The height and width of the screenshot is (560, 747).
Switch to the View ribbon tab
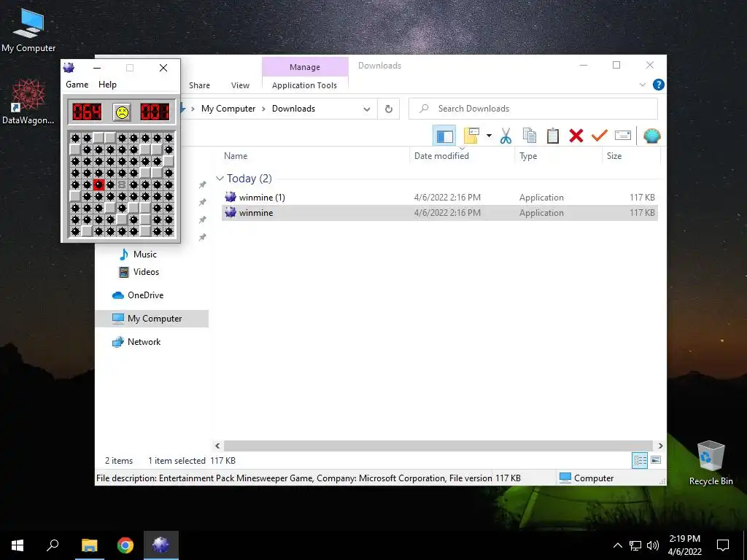(x=240, y=85)
